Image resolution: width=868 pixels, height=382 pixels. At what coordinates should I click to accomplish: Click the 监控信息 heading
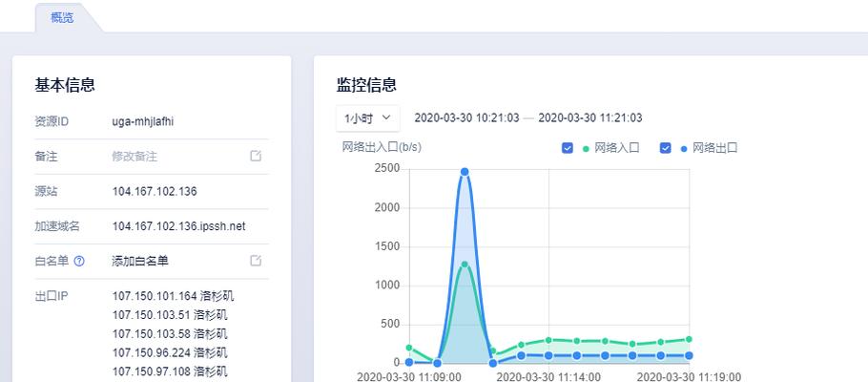366,85
